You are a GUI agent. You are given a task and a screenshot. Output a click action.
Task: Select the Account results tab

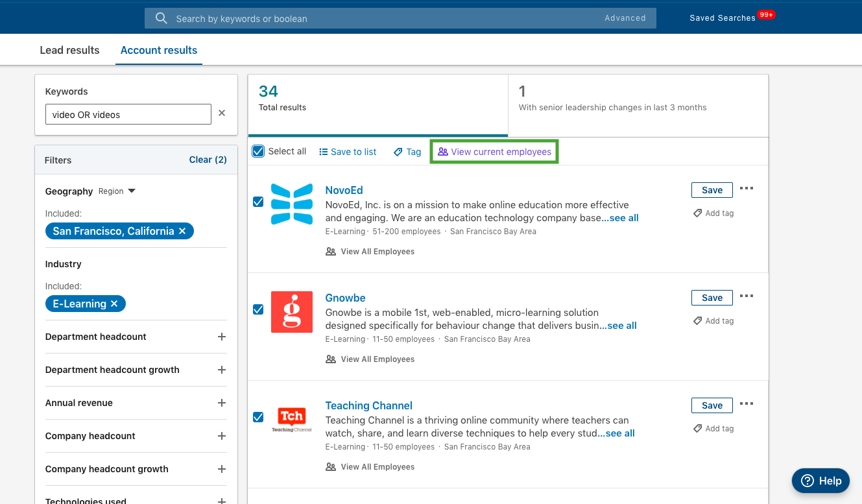click(159, 50)
